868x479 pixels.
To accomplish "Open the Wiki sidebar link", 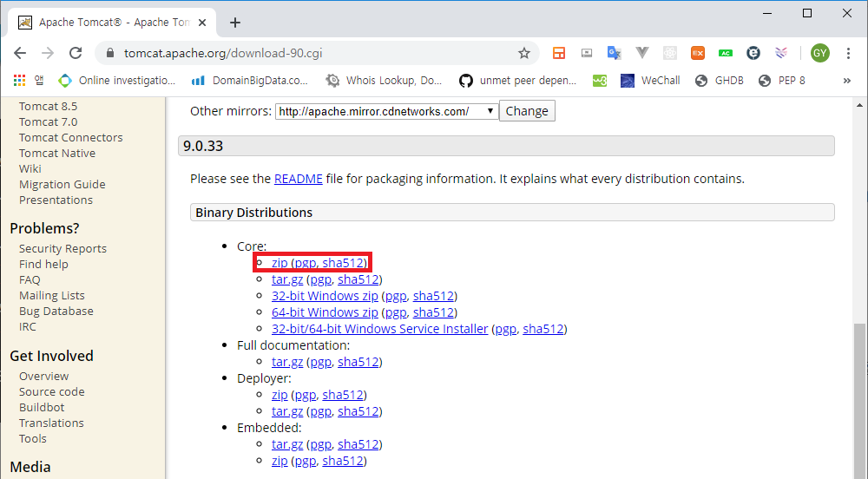I will pos(30,168).
